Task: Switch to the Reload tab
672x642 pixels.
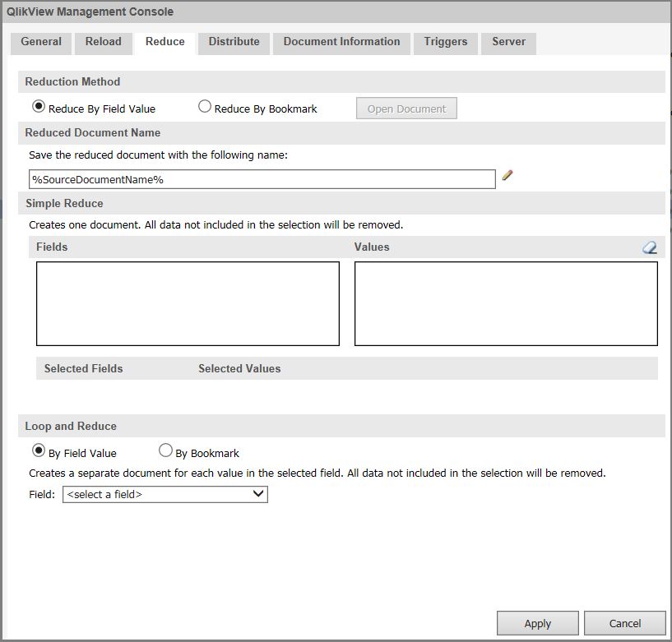Action: tap(104, 44)
